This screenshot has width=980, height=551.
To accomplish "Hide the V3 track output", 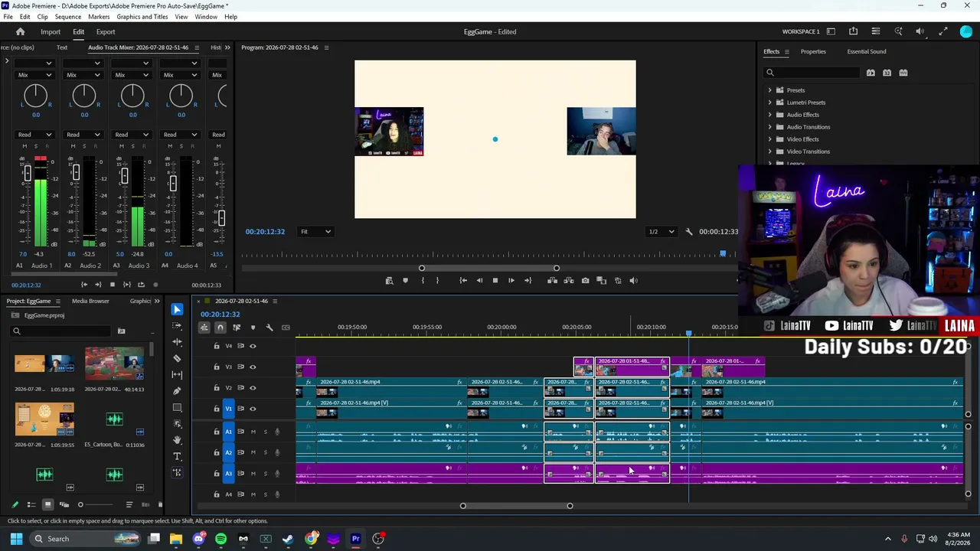I will pos(253,367).
